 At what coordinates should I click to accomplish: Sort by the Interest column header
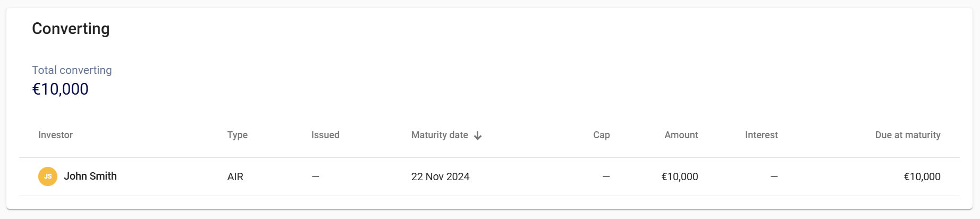coord(761,135)
